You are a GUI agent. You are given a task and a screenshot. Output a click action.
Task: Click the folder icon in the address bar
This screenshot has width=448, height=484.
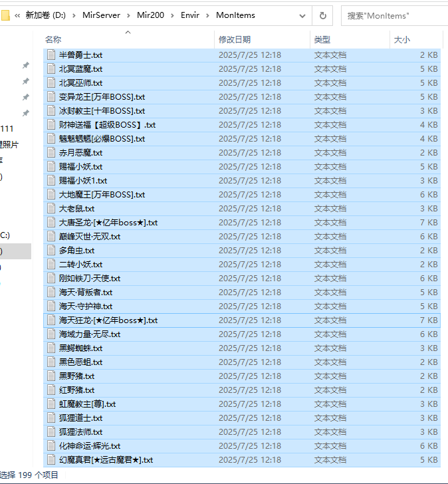5,15
